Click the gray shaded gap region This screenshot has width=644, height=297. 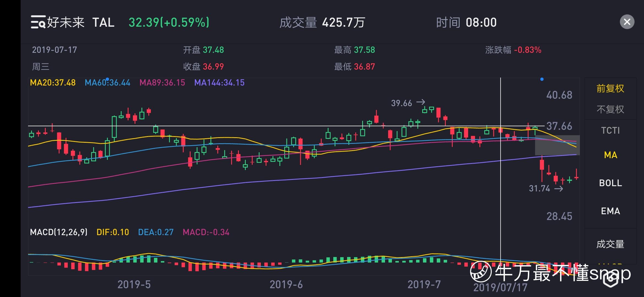tap(557, 145)
